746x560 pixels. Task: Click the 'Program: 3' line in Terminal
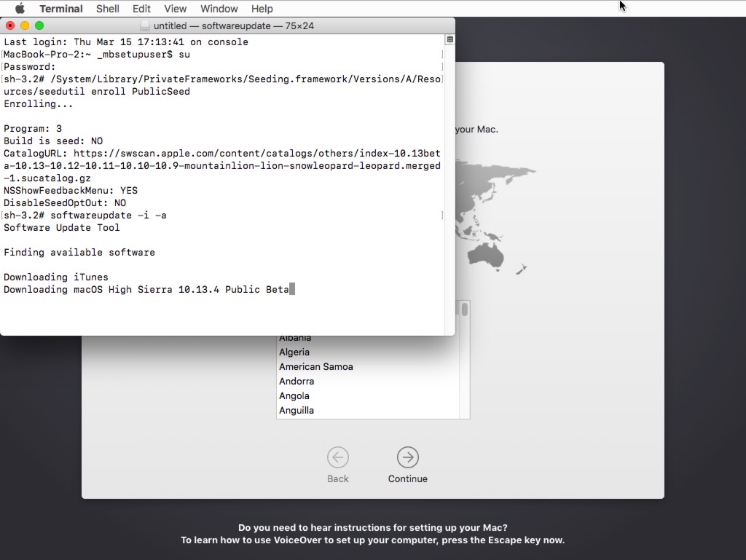point(32,129)
